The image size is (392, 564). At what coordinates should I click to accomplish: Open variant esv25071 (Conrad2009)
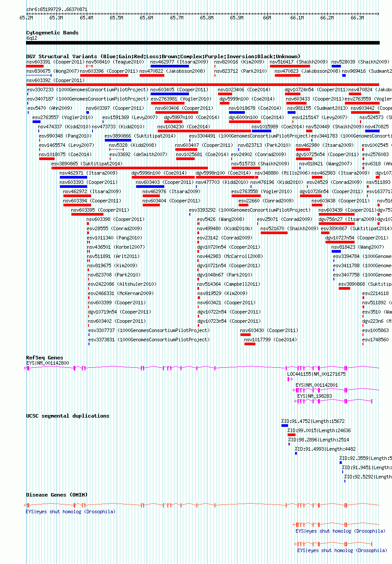pos(285,219)
